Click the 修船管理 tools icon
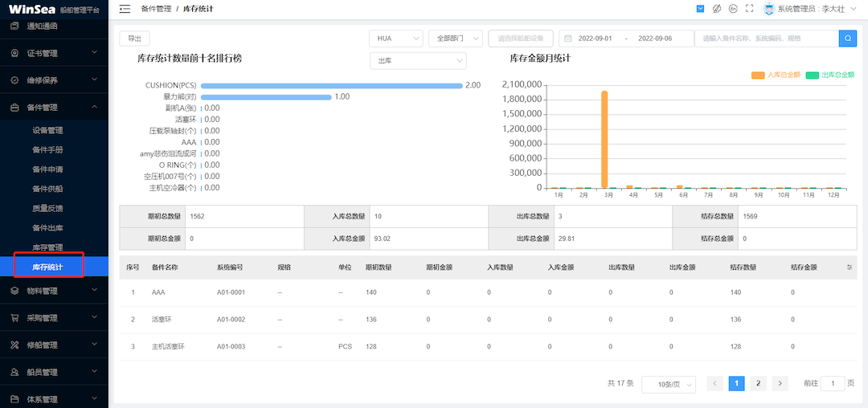Screen dimensions: 868x408 (x=15, y=345)
